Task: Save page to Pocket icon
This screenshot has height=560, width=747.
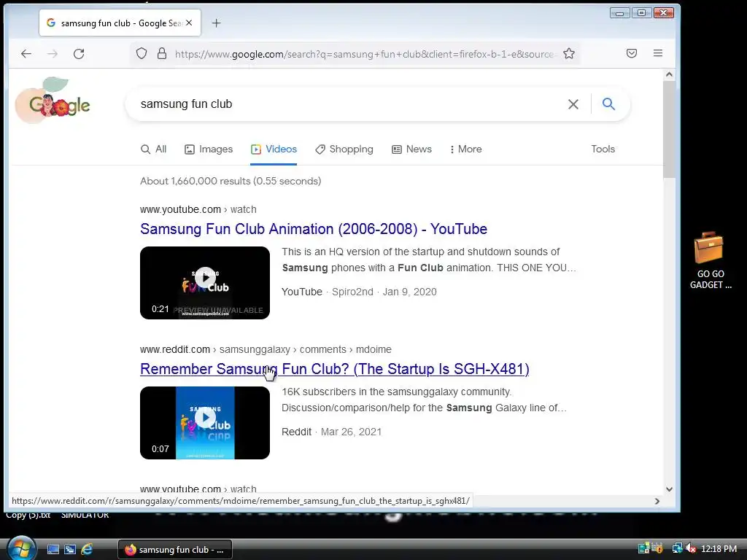Action: [632, 53]
